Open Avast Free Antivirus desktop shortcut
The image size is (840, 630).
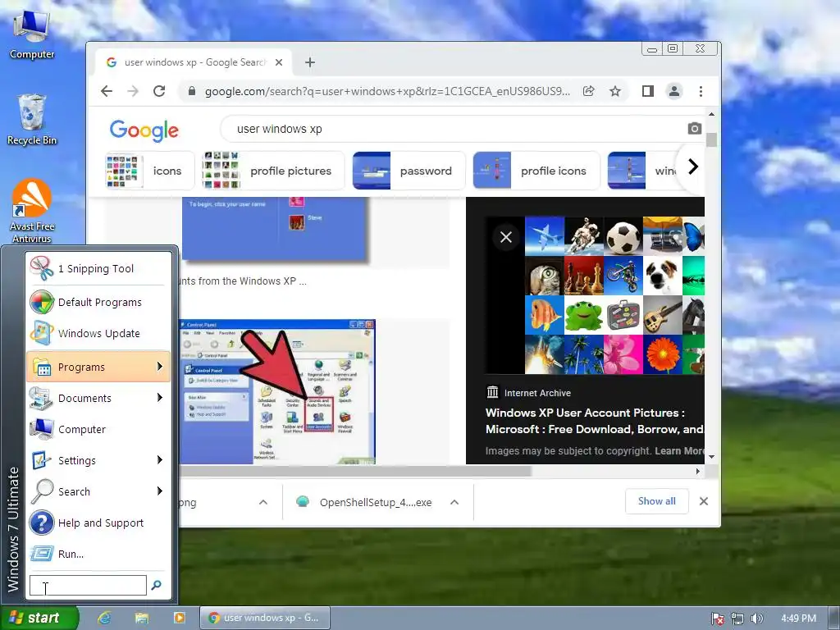[x=32, y=211]
